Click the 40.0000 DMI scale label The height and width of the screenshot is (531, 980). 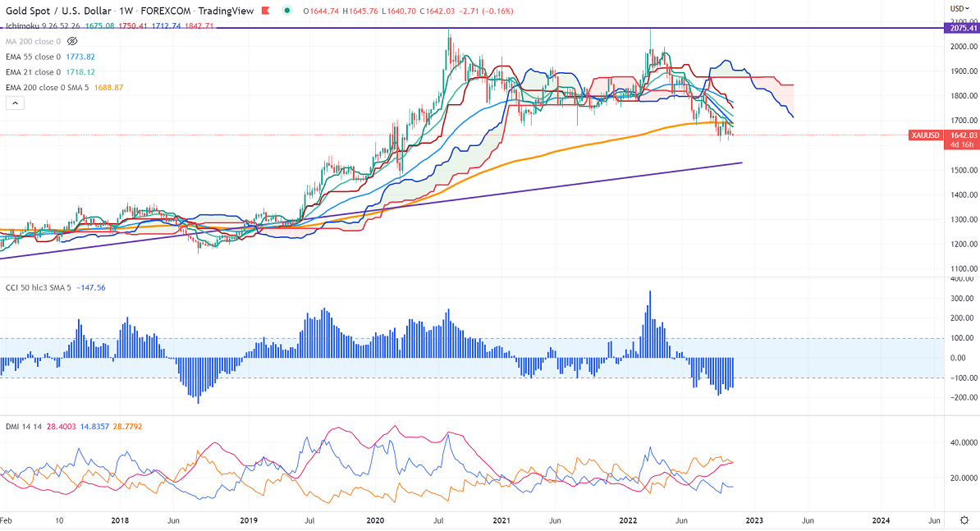coord(964,443)
